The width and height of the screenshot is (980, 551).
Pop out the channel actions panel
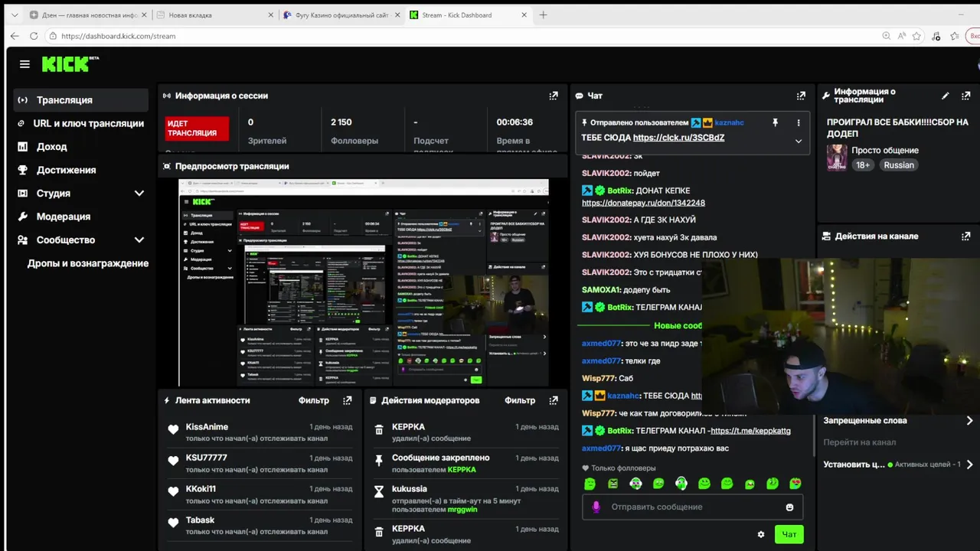click(x=965, y=236)
